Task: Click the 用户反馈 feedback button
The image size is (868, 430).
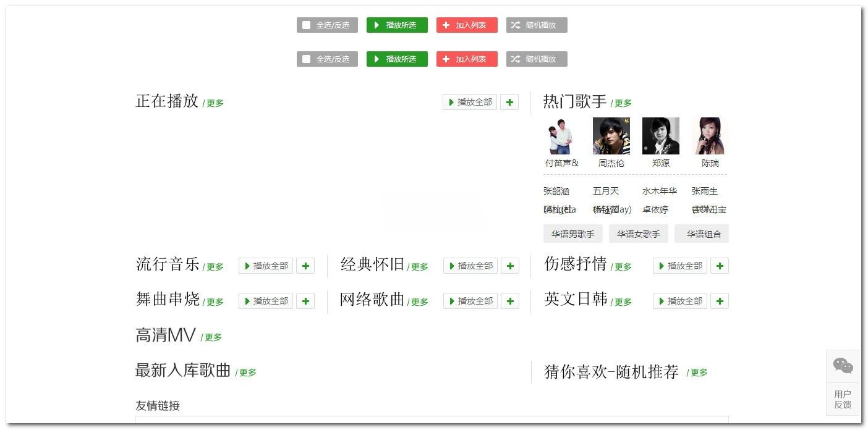Action: pyautogui.click(x=842, y=398)
